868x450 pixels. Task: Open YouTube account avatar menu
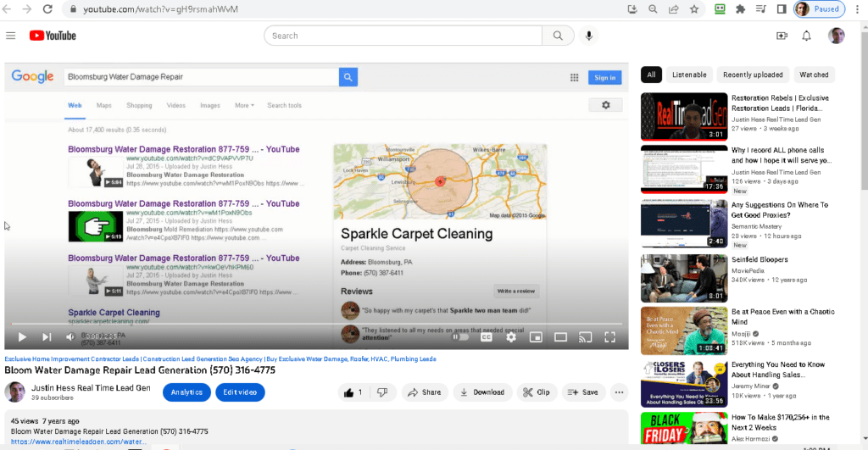click(x=836, y=36)
